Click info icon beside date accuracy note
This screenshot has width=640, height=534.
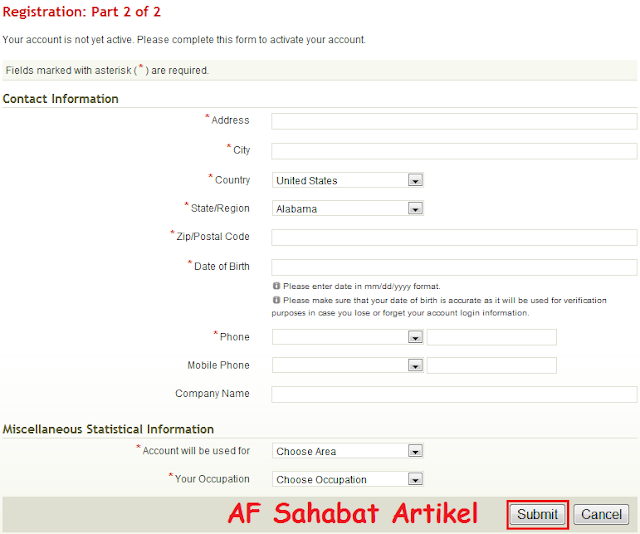point(276,300)
